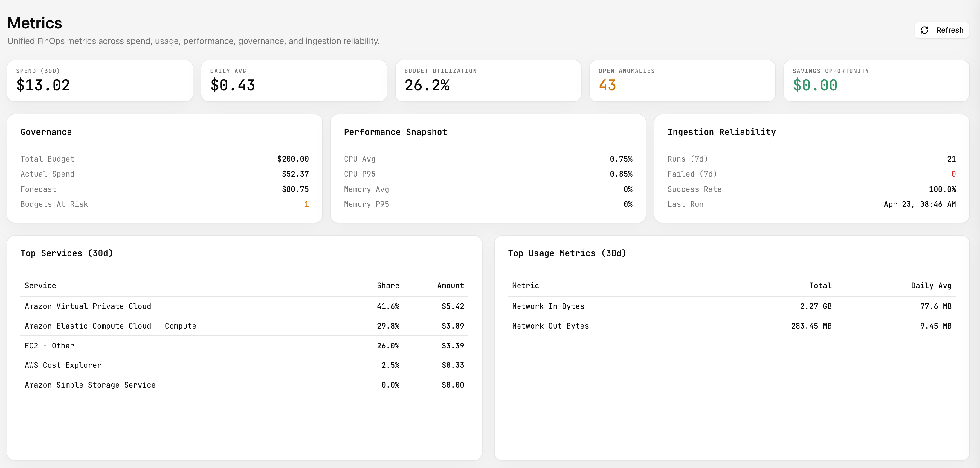The image size is (980, 468).
Task: Click the Total column header in usage metrics
Action: click(x=820, y=285)
